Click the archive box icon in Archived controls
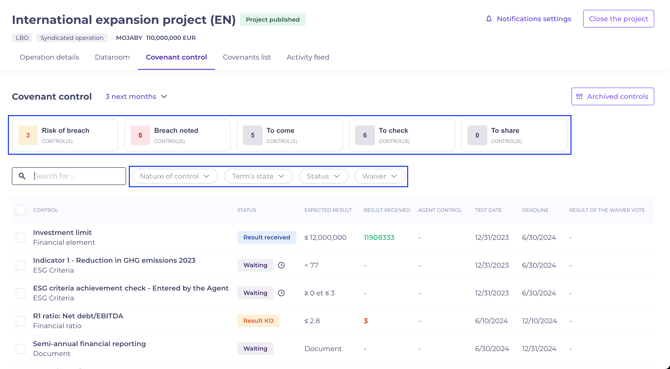This screenshot has width=670, height=369. tap(579, 97)
